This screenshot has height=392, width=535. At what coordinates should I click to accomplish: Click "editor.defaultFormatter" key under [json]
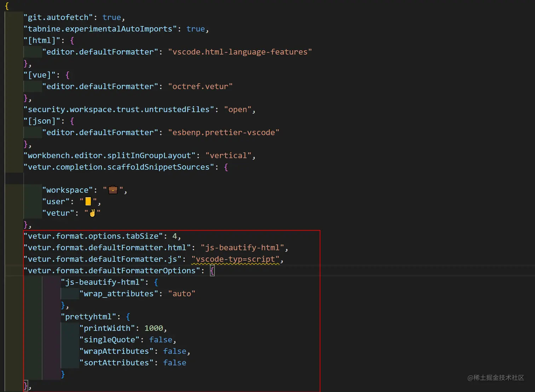(x=100, y=132)
